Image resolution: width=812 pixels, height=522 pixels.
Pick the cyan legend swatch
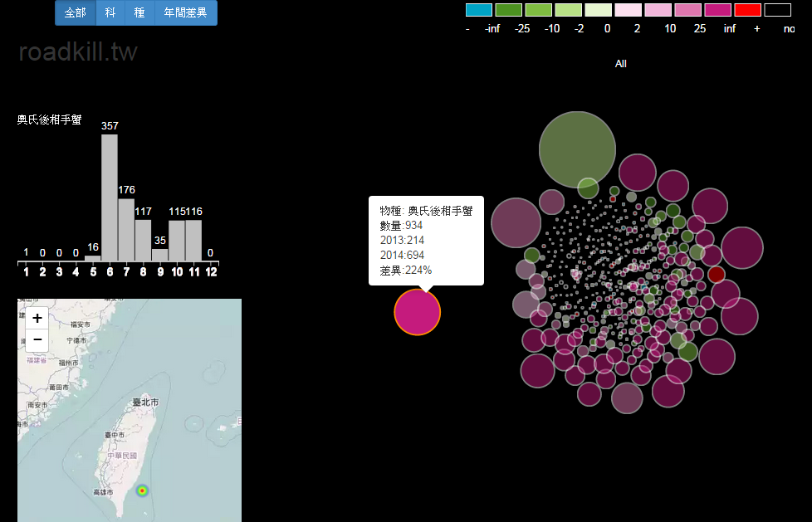pos(479,10)
